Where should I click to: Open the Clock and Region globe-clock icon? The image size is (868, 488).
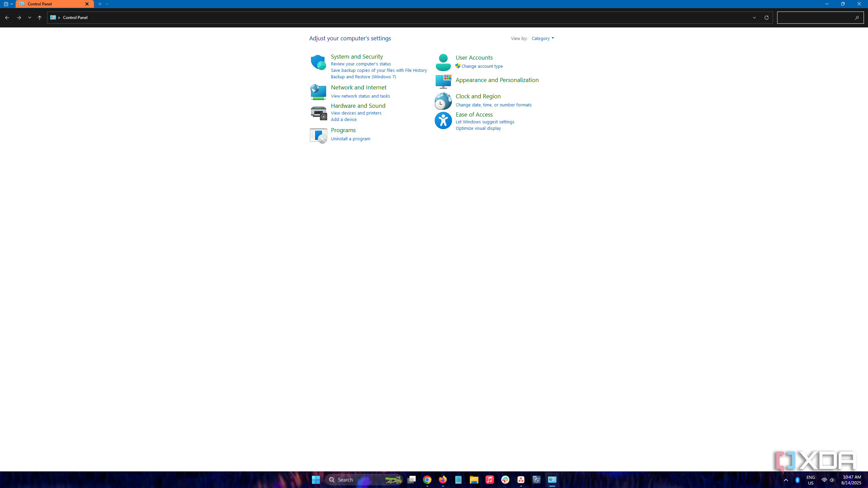(443, 101)
